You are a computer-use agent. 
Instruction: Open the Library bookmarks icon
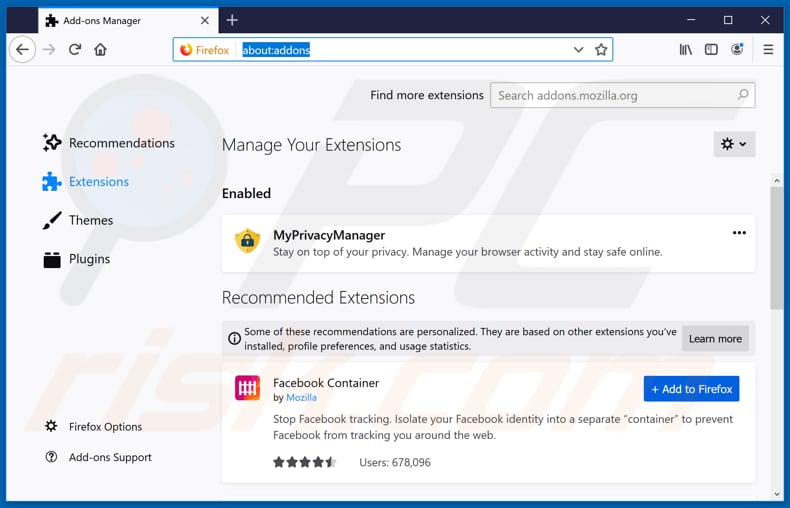coord(685,50)
